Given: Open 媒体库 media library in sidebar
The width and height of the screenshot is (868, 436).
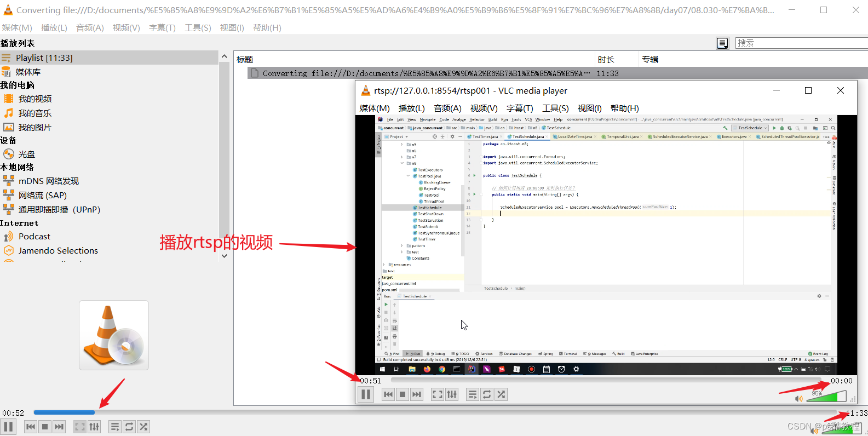Looking at the screenshot, I should click(28, 72).
